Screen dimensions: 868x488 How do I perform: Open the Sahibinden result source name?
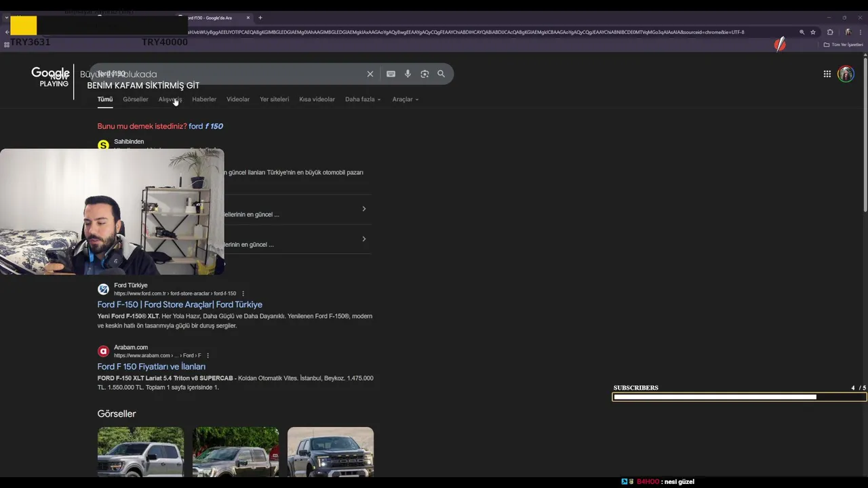click(x=129, y=142)
